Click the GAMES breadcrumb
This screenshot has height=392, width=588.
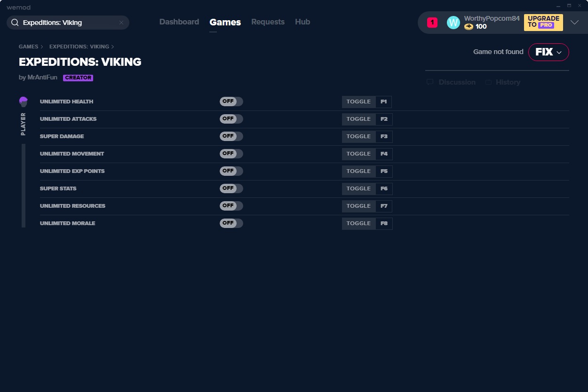pos(29,47)
